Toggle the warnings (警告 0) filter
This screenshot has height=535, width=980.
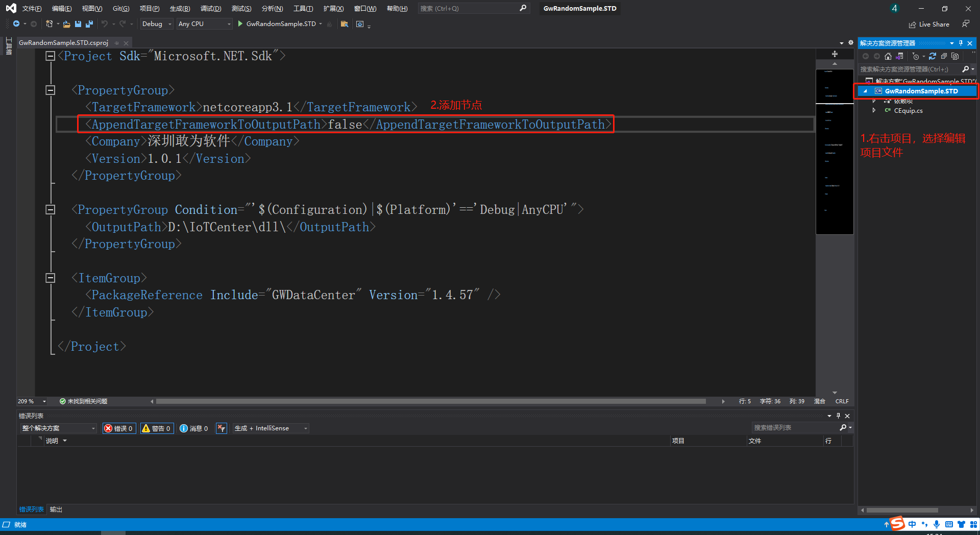157,428
